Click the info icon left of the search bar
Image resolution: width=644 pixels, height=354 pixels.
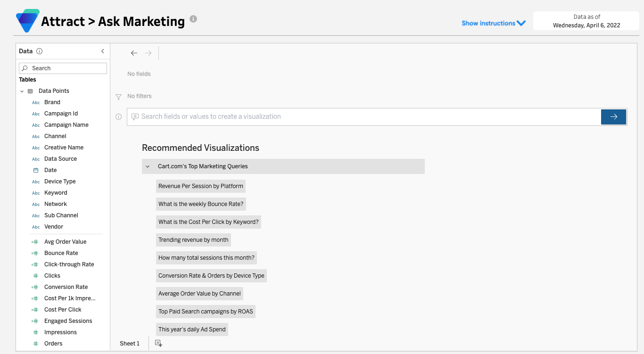pos(118,116)
